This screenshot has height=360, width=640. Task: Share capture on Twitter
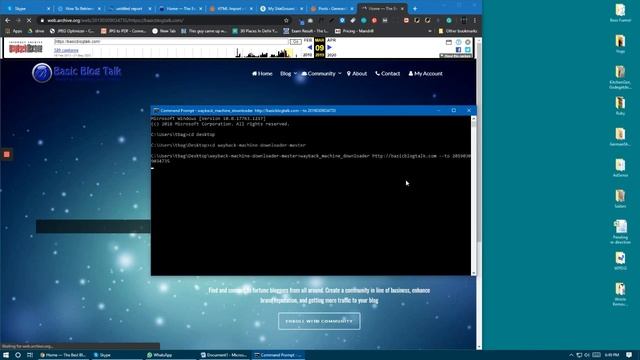pyautogui.click(x=468, y=50)
